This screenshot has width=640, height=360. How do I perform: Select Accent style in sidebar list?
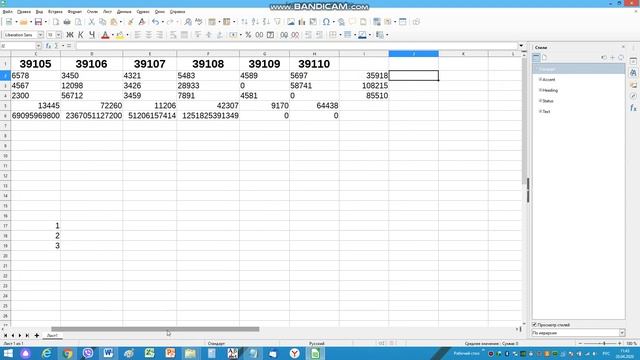[x=549, y=80]
